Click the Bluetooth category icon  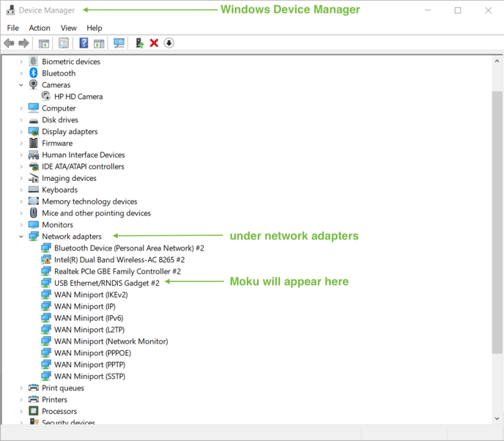pyautogui.click(x=34, y=73)
